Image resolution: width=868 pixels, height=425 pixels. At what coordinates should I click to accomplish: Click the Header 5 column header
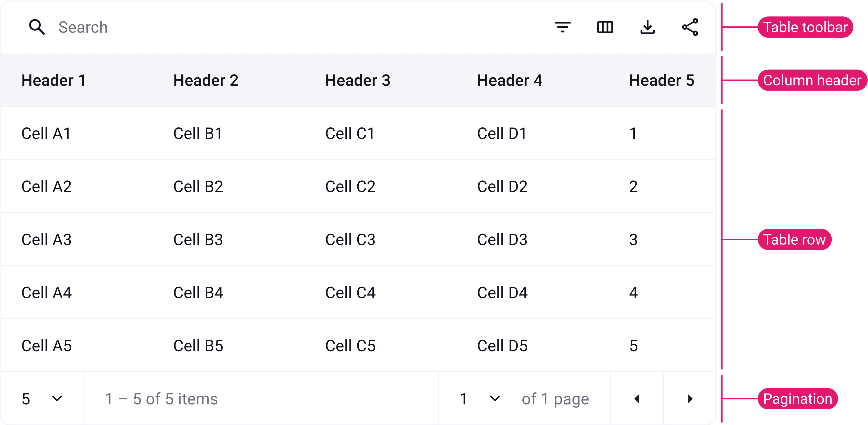coord(662,80)
